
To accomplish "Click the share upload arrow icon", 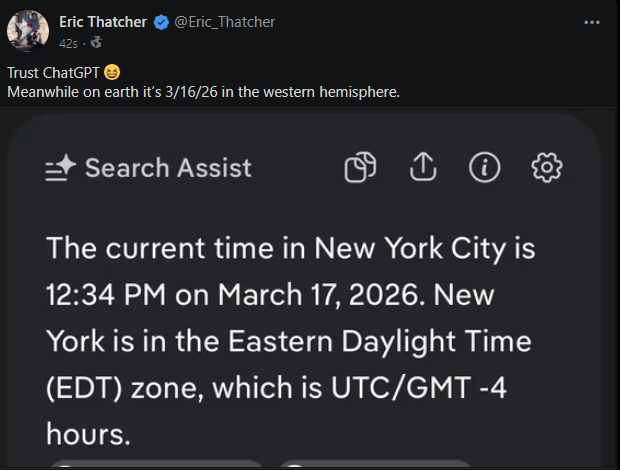I will pyautogui.click(x=423, y=168).
